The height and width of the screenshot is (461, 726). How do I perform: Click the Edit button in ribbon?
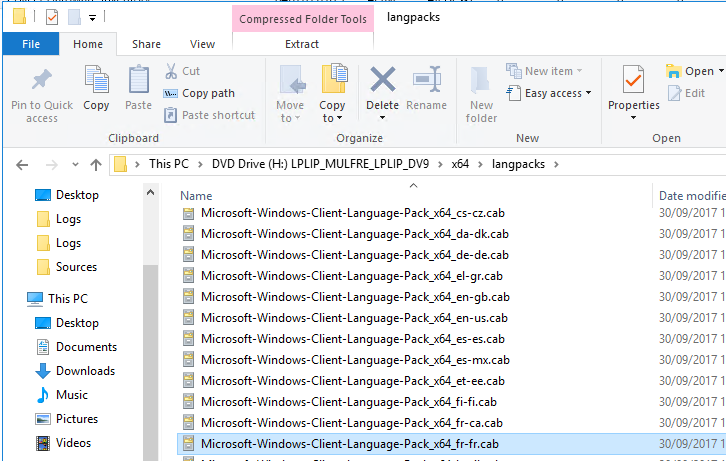pyautogui.click(x=686, y=93)
